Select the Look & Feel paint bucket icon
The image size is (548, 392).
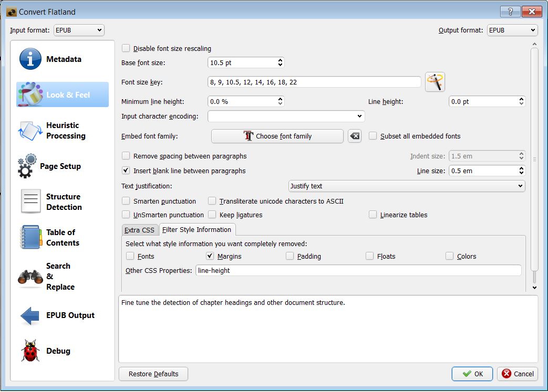[30, 94]
